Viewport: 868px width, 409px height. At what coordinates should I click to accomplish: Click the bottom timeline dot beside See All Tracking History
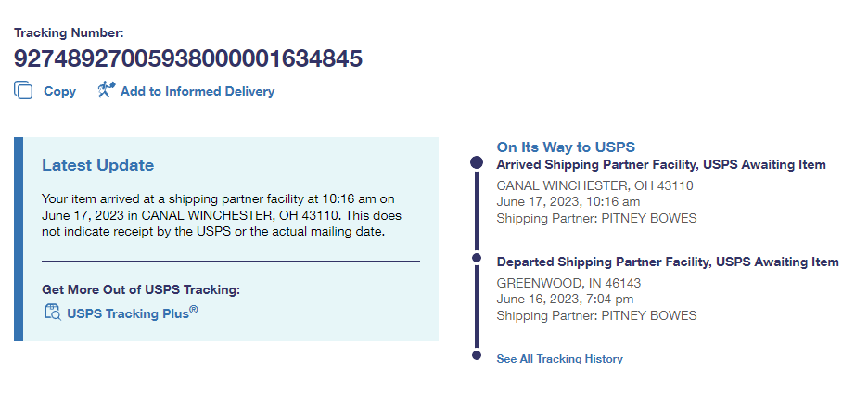477,355
